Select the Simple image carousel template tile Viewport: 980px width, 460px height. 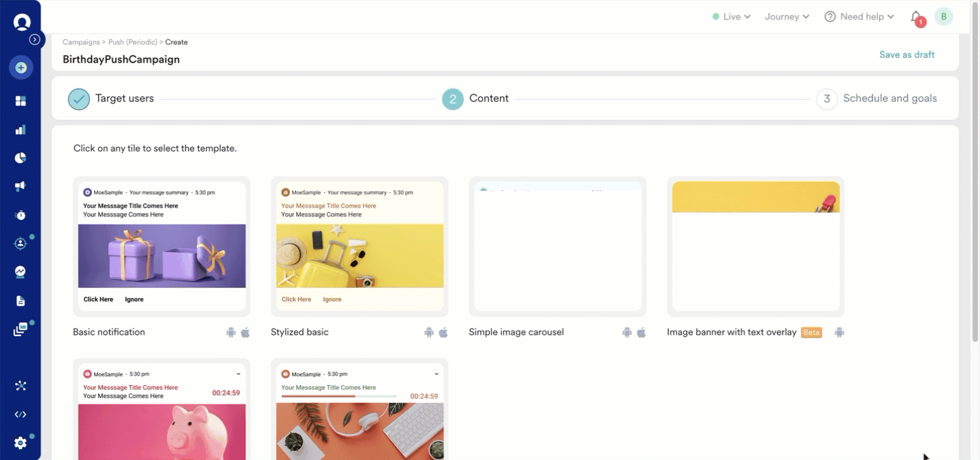click(x=557, y=247)
